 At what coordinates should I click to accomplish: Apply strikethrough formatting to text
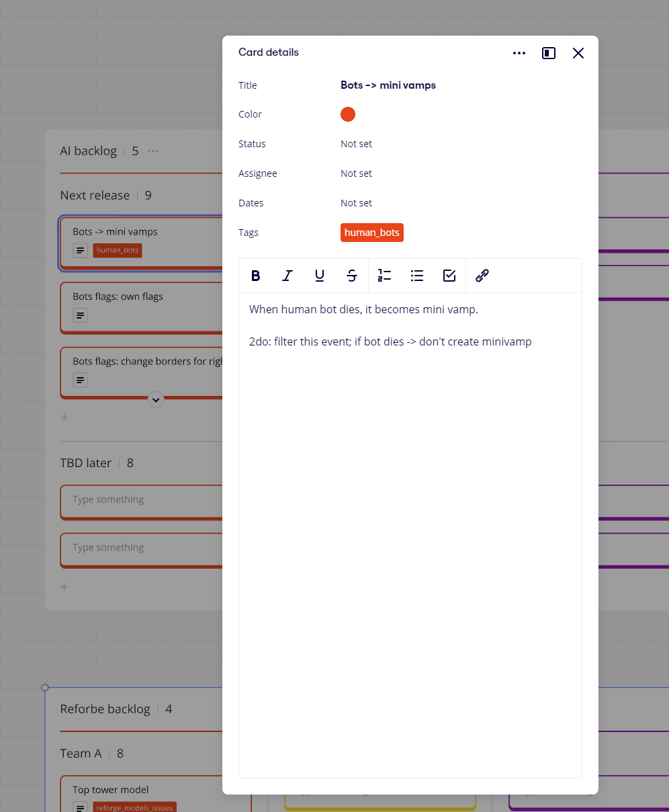tap(352, 276)
